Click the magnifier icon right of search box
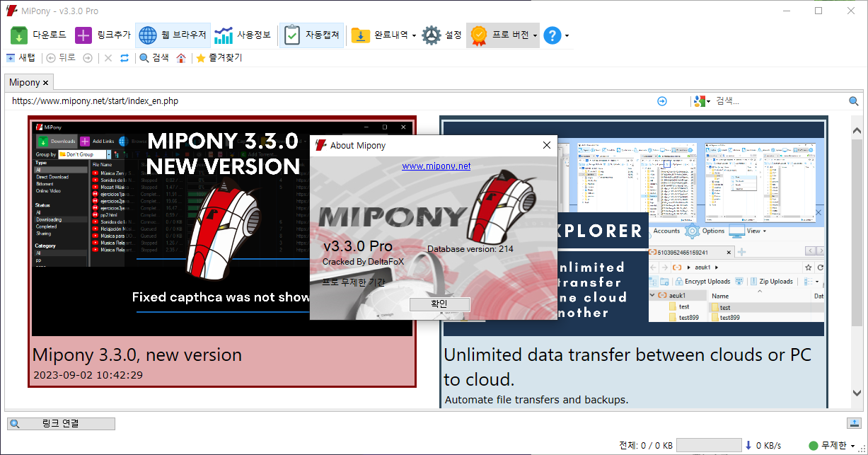Viewport: 868px width, 455px height. coord(854,101)
